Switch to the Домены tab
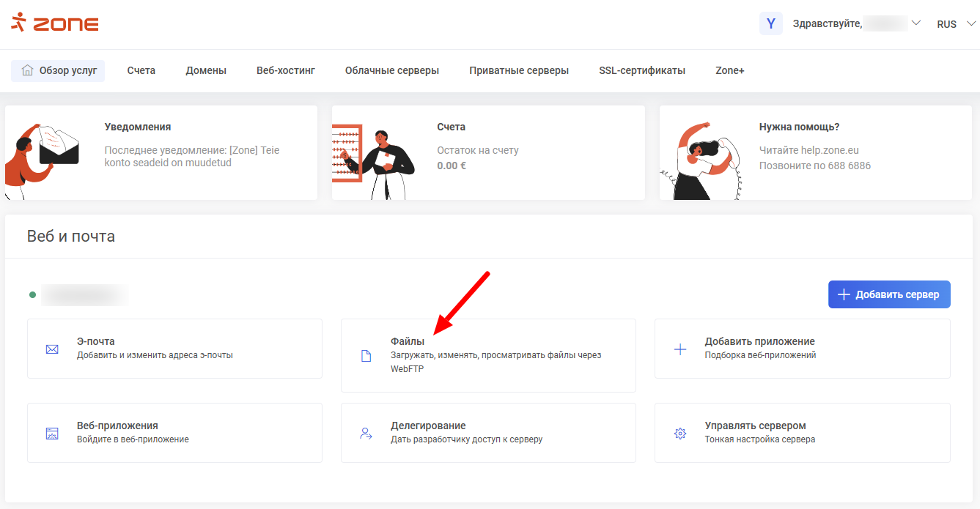This screenshot has width=980, height=509. [206, 70]
